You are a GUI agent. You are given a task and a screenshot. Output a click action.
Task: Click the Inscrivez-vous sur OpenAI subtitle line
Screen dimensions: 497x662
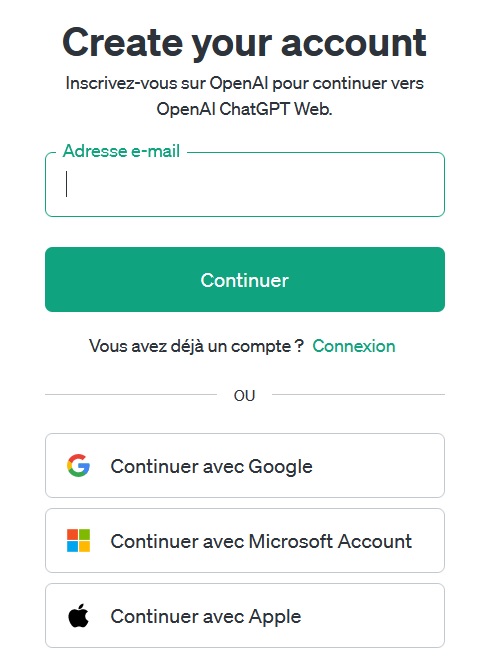(244, 83)
